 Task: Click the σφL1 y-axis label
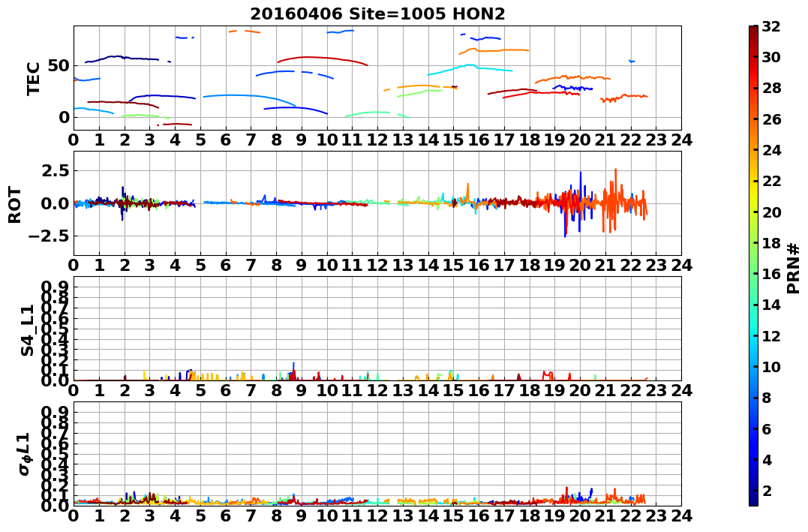click(24, 454)
